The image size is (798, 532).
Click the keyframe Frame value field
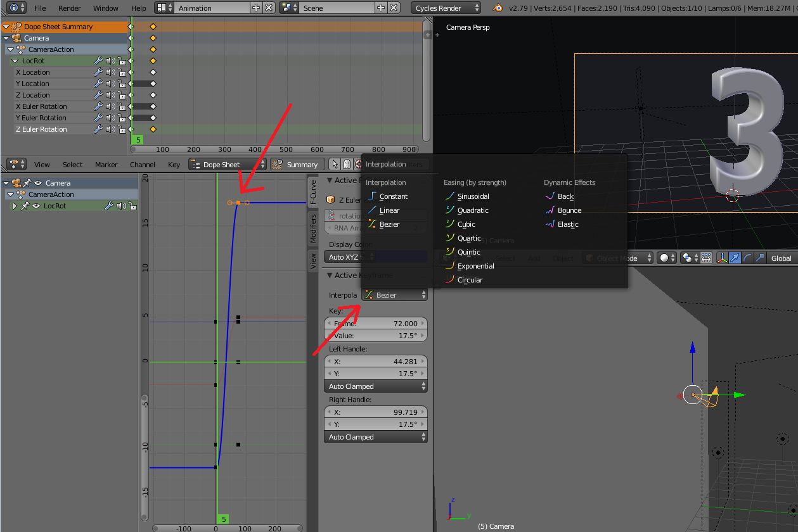coord(376,323)
